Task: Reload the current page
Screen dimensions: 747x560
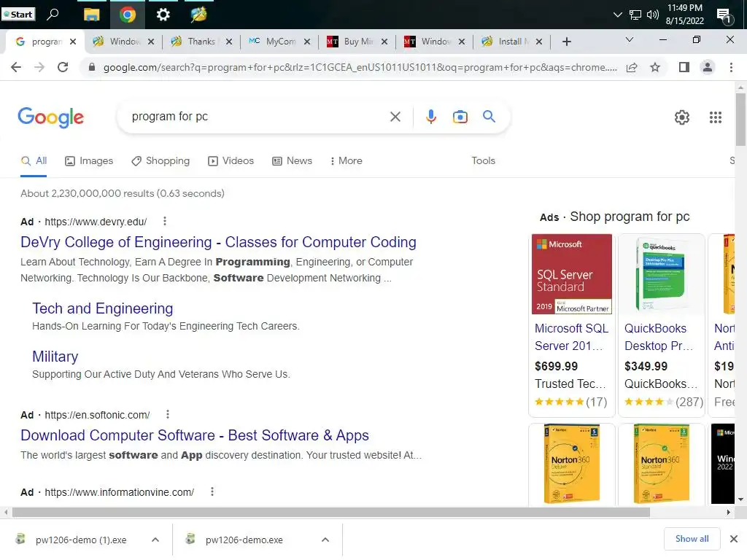Action: (x=63, y=67)
